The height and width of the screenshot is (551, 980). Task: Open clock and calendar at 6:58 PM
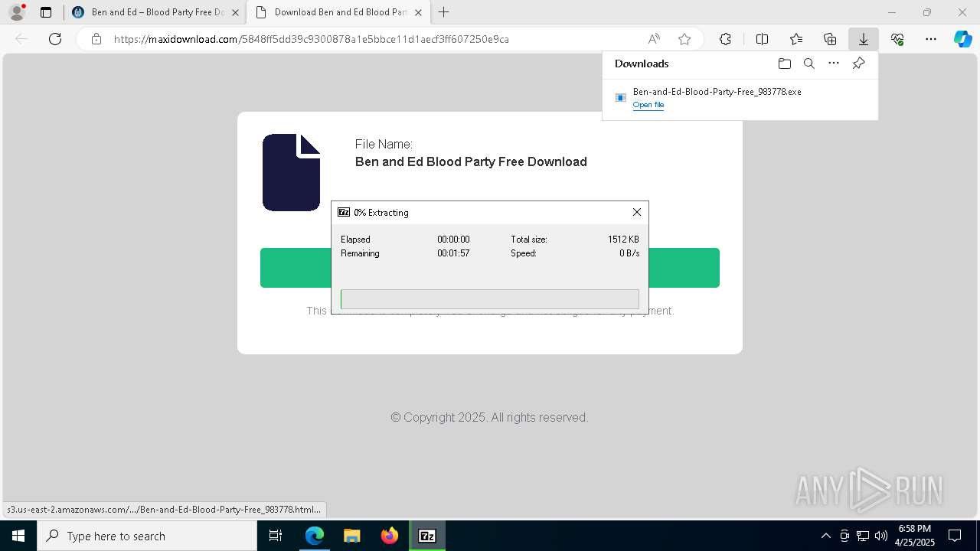pos(915,536)
